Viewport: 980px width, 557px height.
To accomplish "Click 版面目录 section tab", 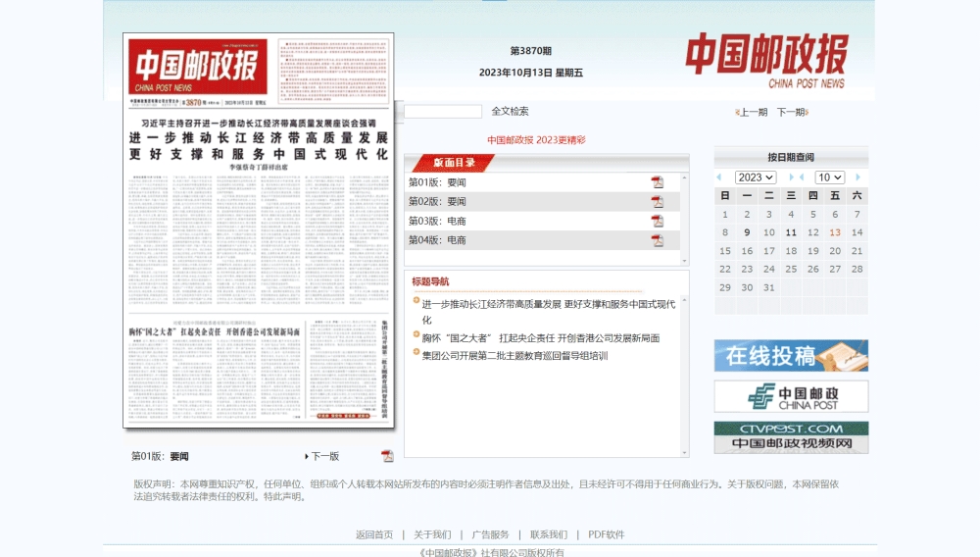I will [x=455, y=163].
